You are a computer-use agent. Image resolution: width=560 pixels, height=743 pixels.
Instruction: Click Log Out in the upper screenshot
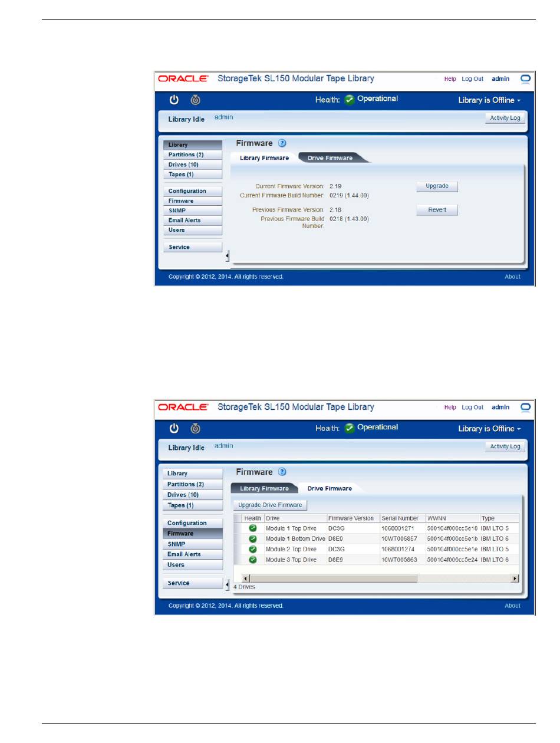click(472, 79)
